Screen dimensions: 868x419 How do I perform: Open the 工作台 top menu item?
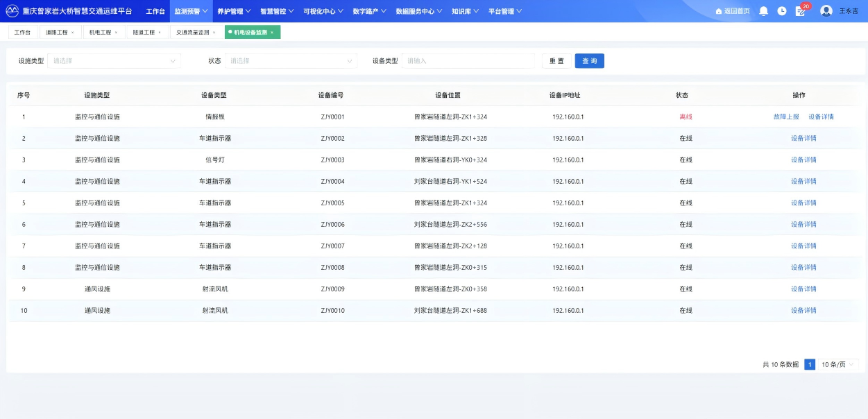pyautogui.click(x=155, y=11)
